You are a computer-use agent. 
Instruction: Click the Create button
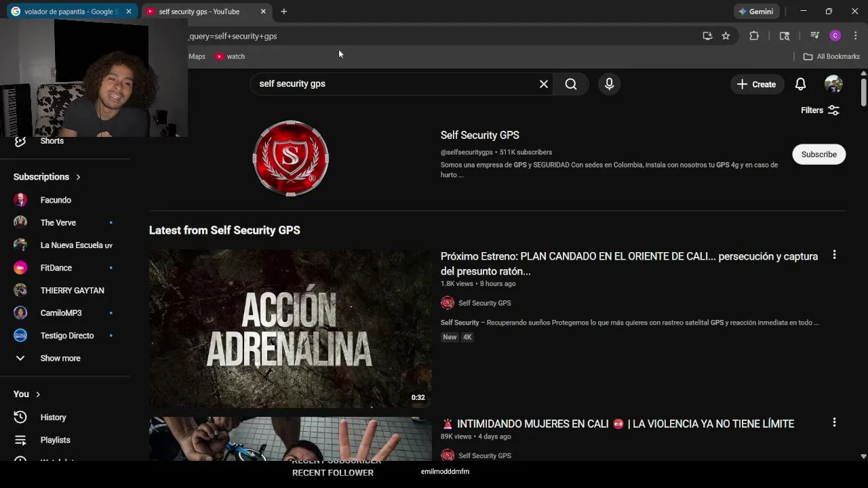[756, 84]
